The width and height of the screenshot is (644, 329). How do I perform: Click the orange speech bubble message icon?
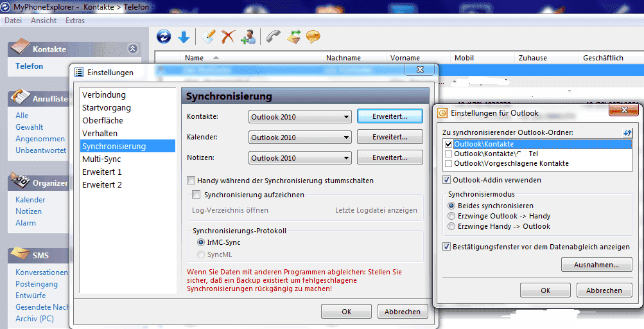(x=313, y=37)
